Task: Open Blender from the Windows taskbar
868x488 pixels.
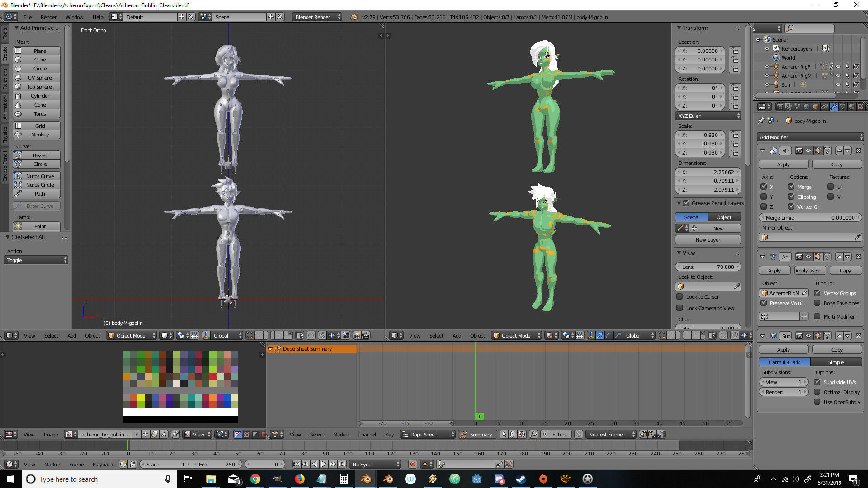Action: click(366, 479)
